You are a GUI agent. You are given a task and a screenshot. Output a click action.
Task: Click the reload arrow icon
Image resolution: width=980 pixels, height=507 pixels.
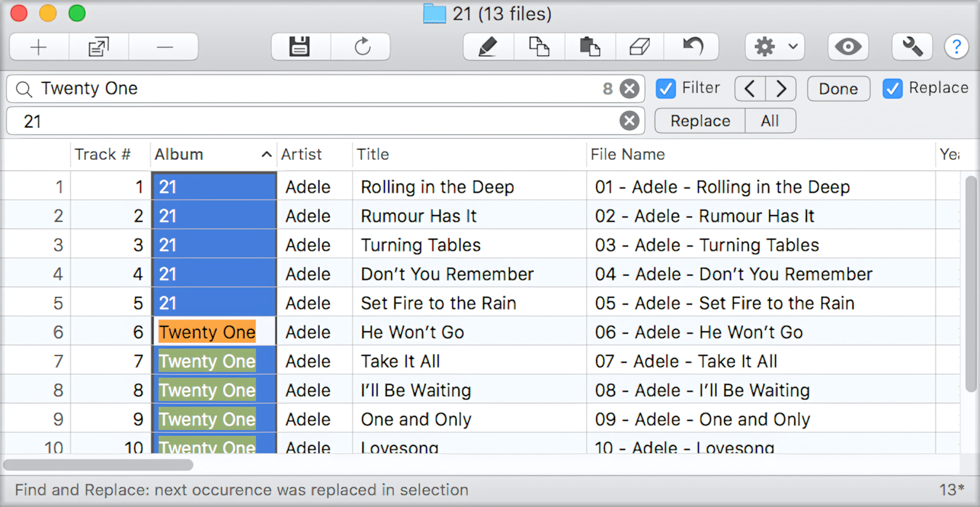(362, 47)
